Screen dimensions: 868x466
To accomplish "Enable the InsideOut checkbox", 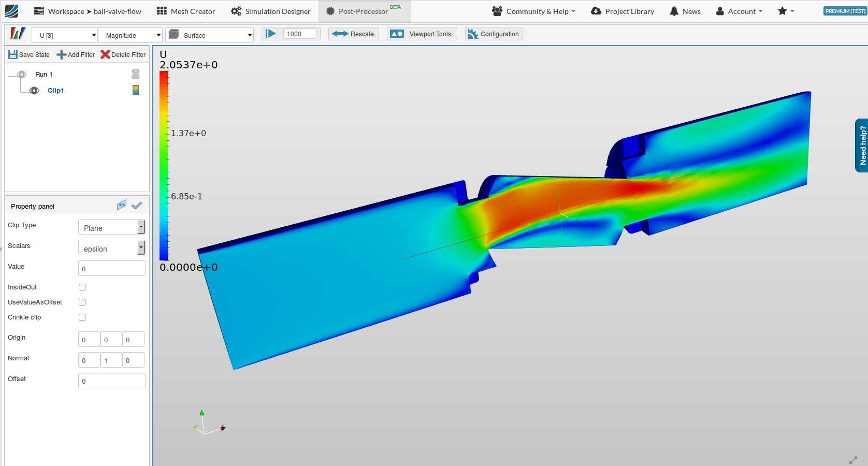I will (82, 287).
